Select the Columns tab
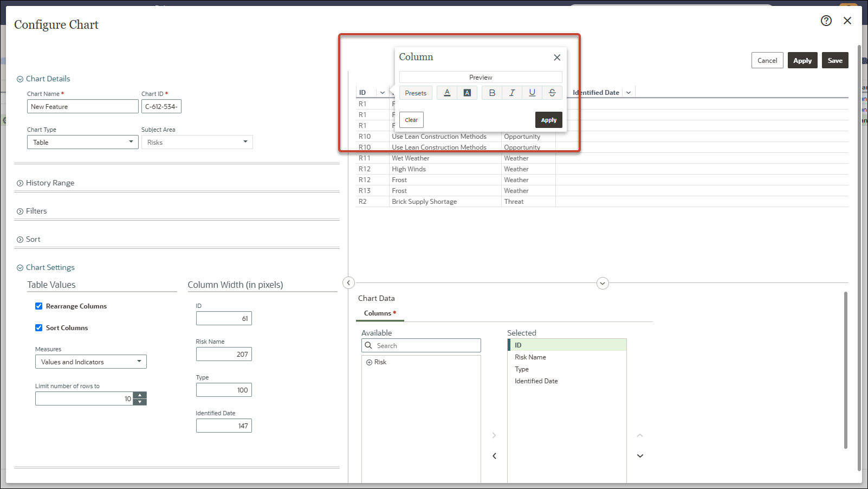Screen dimensions: 868x489 380,313
